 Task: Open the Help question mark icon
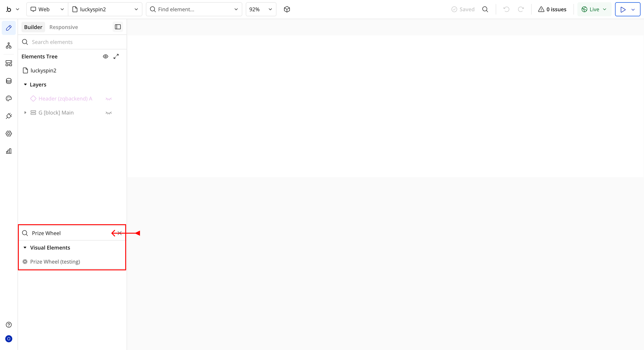pos(9,325)
